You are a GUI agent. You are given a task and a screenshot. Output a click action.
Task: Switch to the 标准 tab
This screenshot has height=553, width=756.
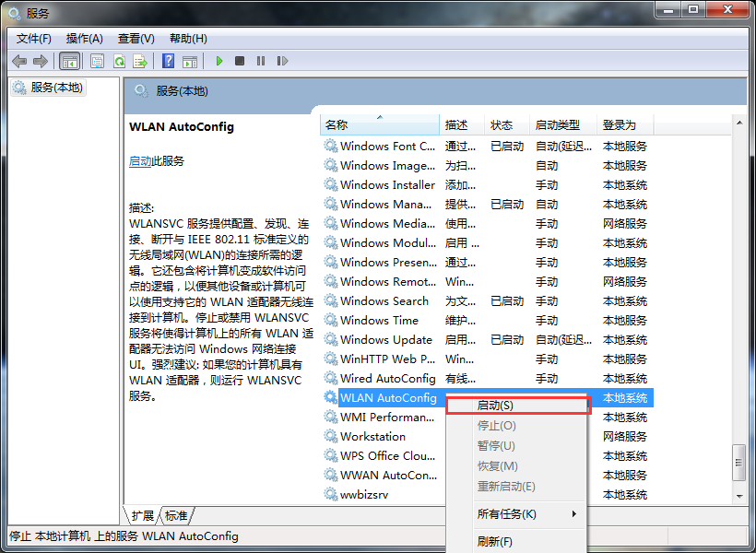click(x=176, y=515)
